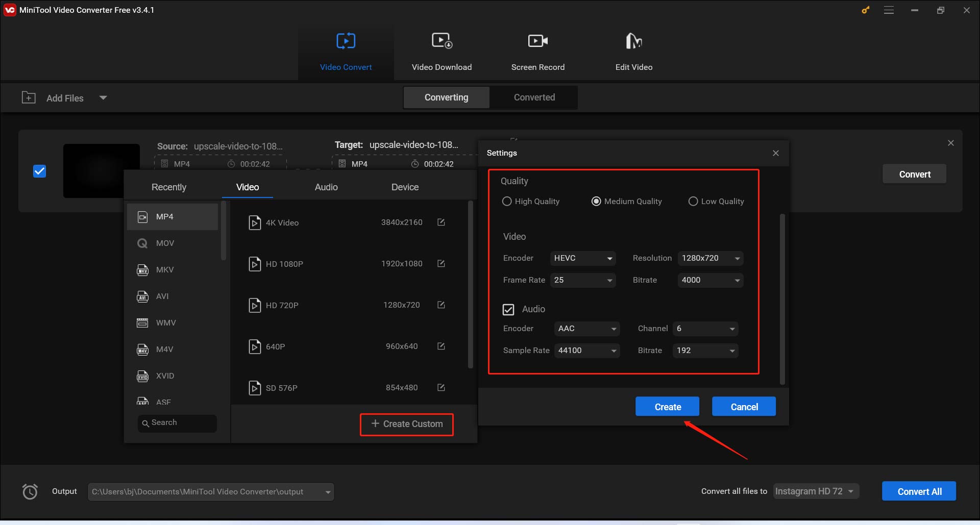Select the Low Quality radio button
This screenshot has height=525, width=980.
coord(693,202)
